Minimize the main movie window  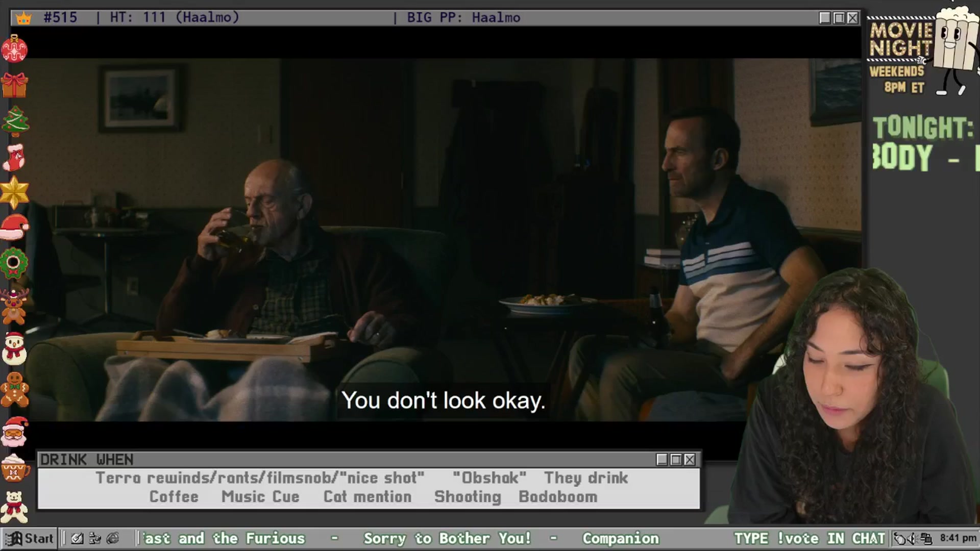[x=825, y=18]
